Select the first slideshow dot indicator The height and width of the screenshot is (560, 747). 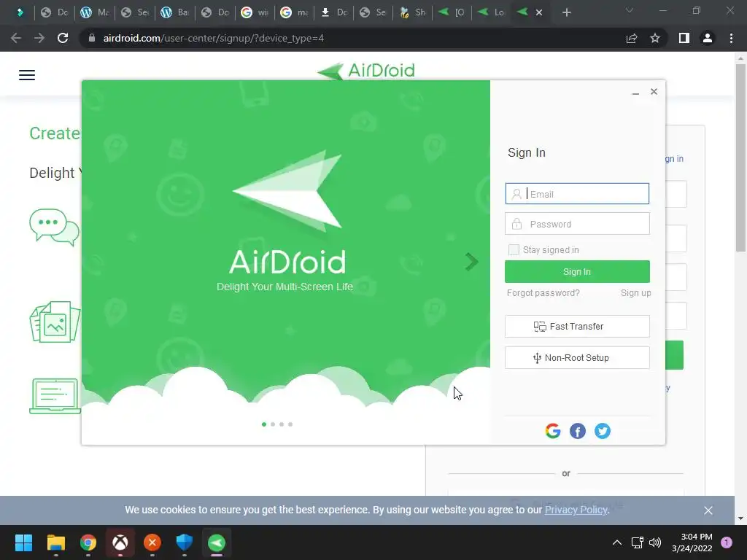[264, 424]
